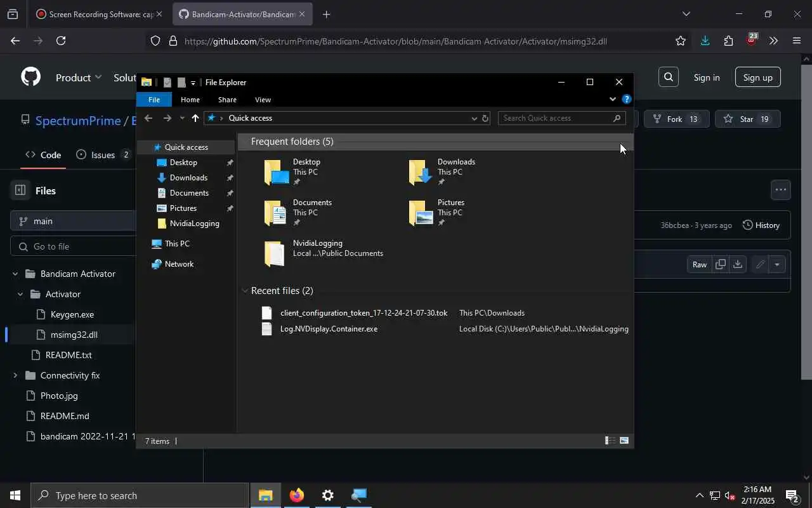Viewport: 812px width, 508px height.
Task: Click the Sign up button
Action: coord(757,77)
